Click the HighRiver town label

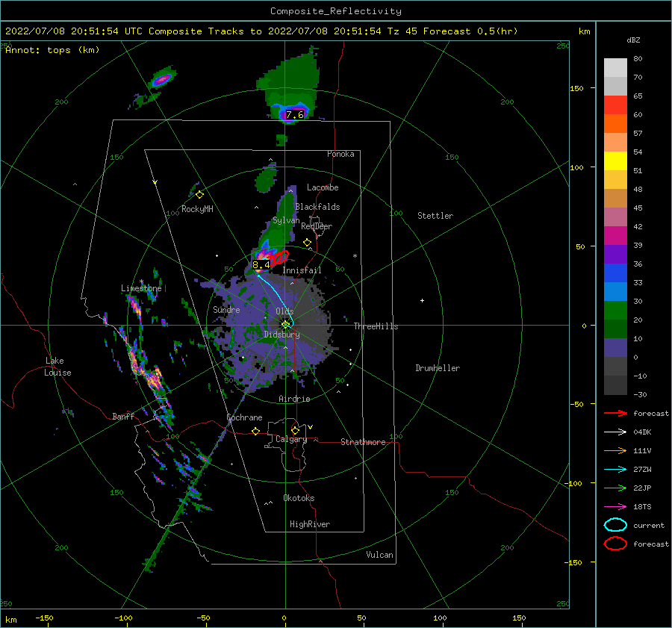pyautogui.click(x=310, y=524)
